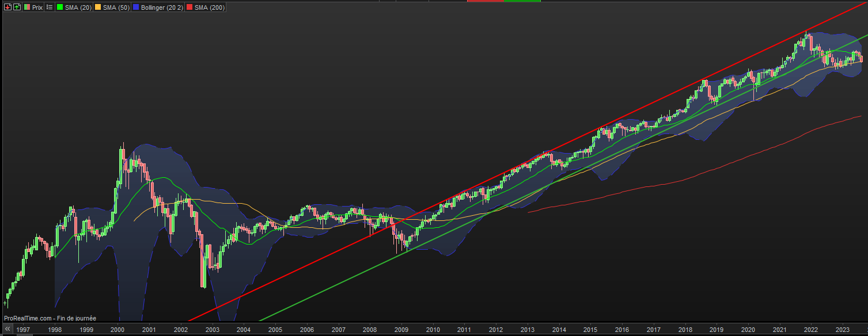The height and width of the screenshot is (336, 868).
Task: Click the 2023 label on the time axis
Action: [x=843, y=330]
